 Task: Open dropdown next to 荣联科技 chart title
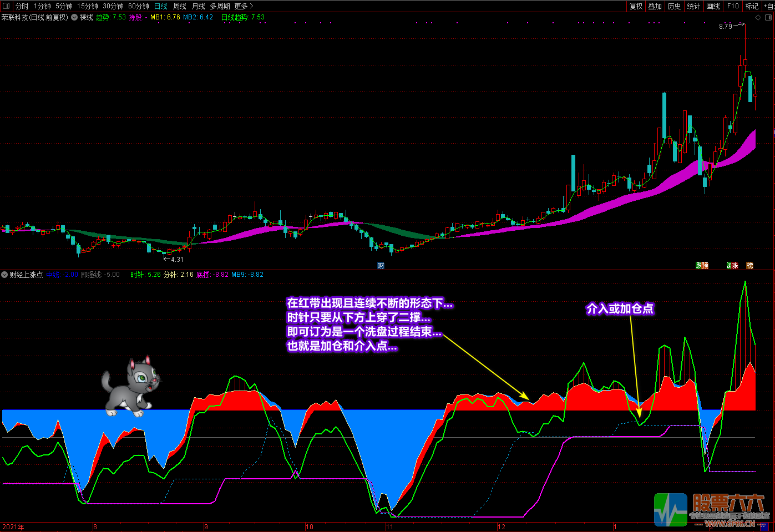(74, 17)
